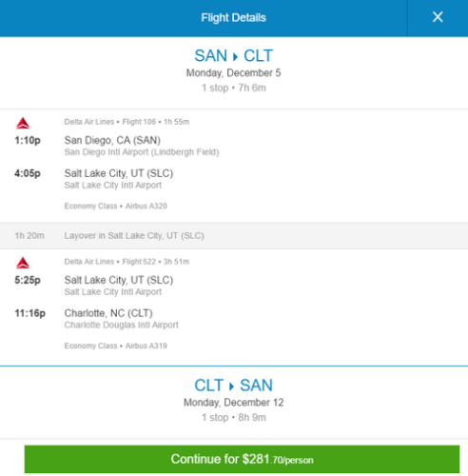This screenshot has width=468, height=476.
Task: Click Delta Air Lines Flight 522 info
Action: (x=127, y=262)
